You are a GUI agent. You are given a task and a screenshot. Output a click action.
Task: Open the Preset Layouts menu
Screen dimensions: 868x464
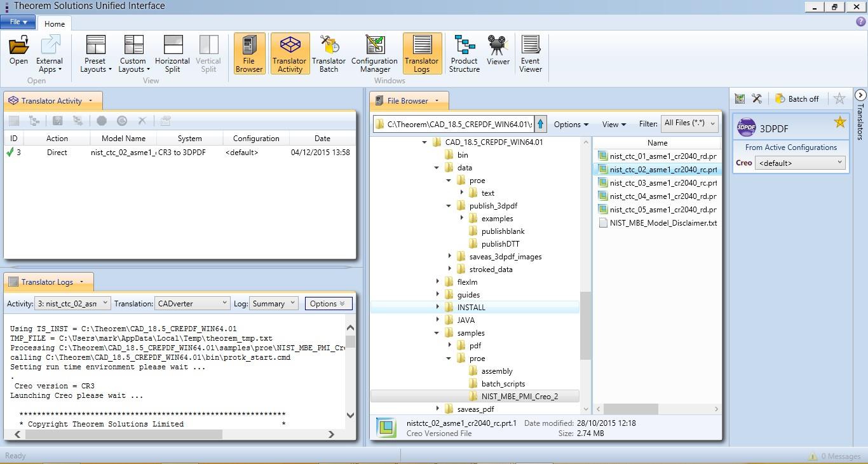95,54
